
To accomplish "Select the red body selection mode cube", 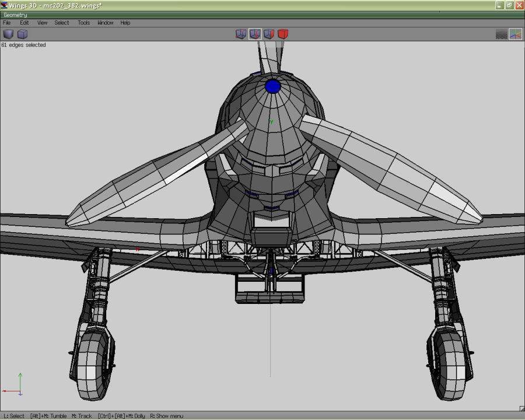I will pos(283,34).
